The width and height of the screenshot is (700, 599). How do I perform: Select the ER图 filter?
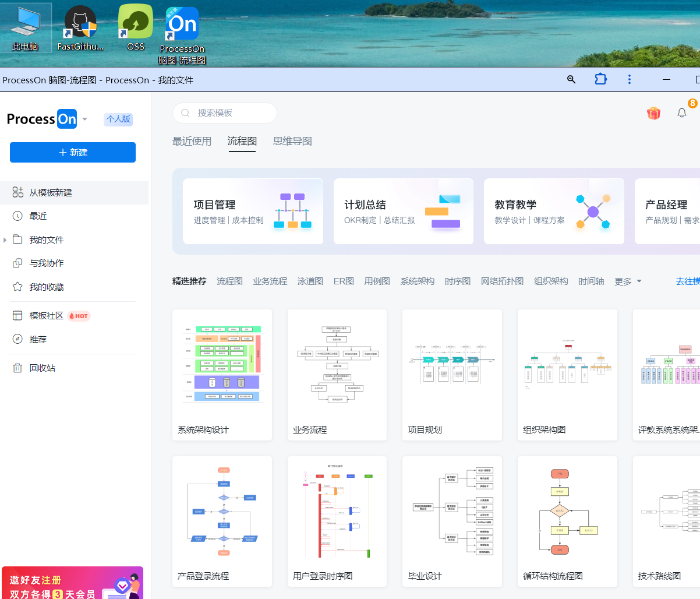click(344, 281)
